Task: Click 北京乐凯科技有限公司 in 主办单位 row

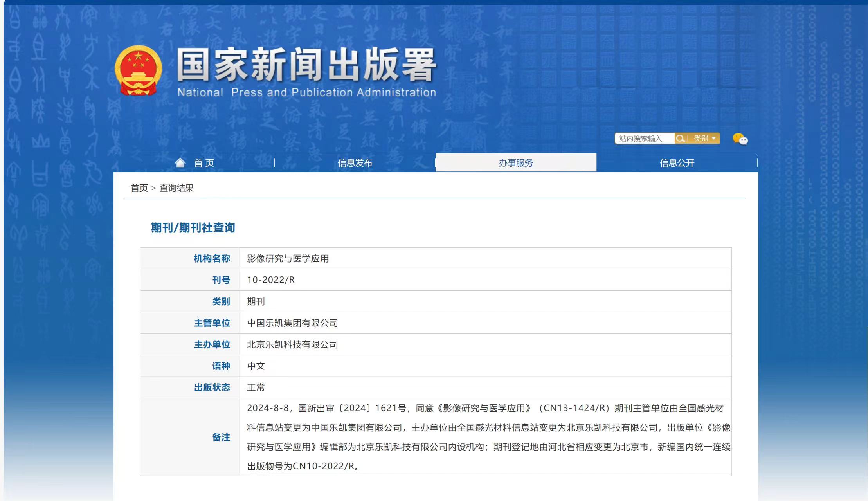Action: point(292,344)
